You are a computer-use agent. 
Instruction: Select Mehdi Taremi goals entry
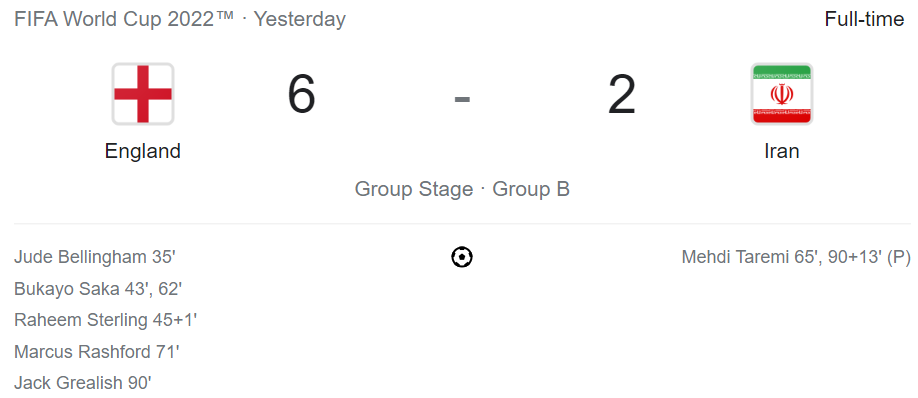[796, 257]
